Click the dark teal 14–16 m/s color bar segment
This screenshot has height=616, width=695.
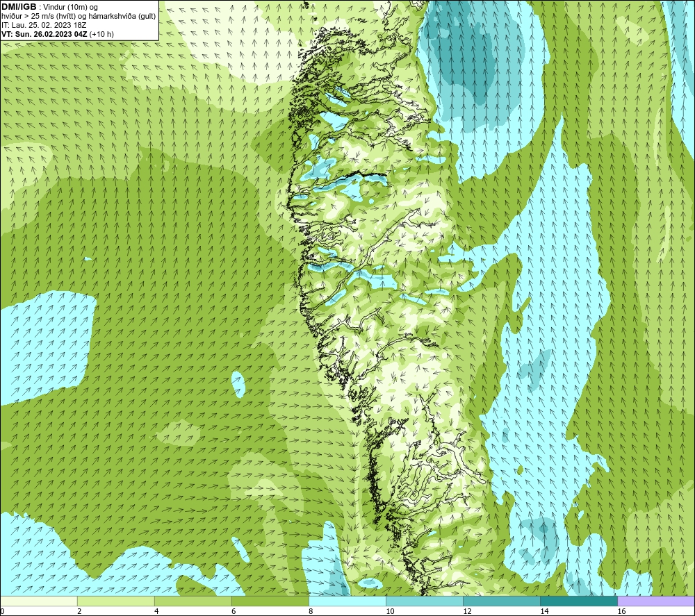coord(579,601)
